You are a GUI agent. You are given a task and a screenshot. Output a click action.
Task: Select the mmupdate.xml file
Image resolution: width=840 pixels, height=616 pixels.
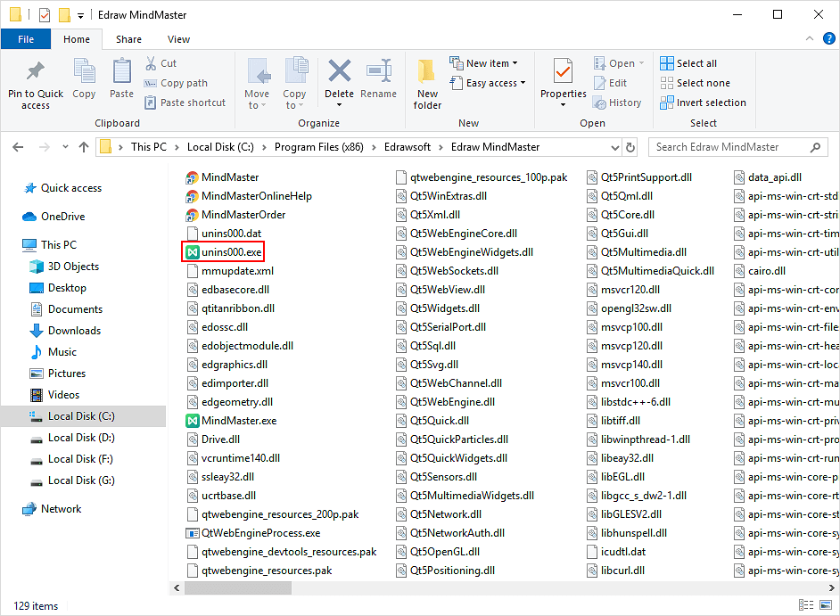tap(230, 271)
